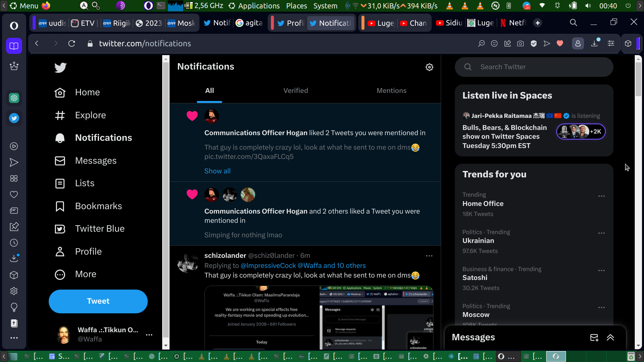Go back to the previous page

point(37,43)
